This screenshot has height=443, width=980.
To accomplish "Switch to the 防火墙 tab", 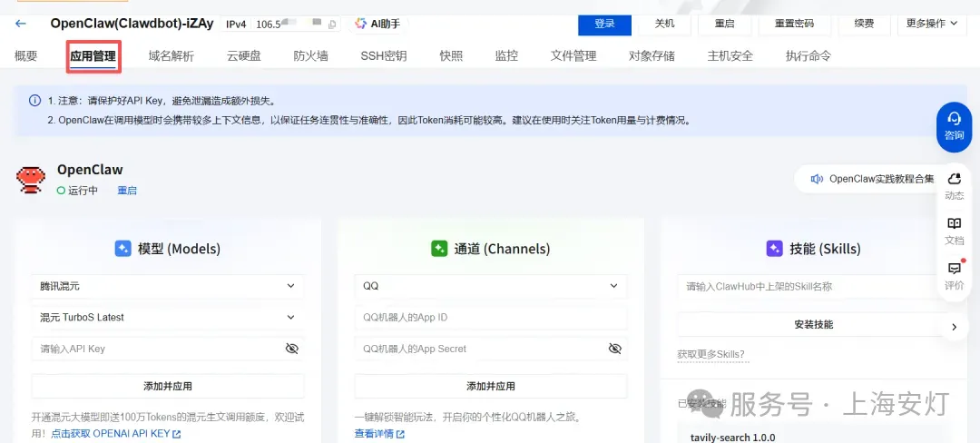I will (x=310, y=55).
